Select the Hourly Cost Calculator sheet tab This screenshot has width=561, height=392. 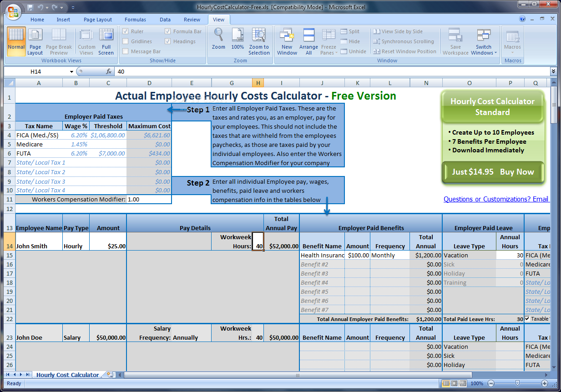pos(67,375)
